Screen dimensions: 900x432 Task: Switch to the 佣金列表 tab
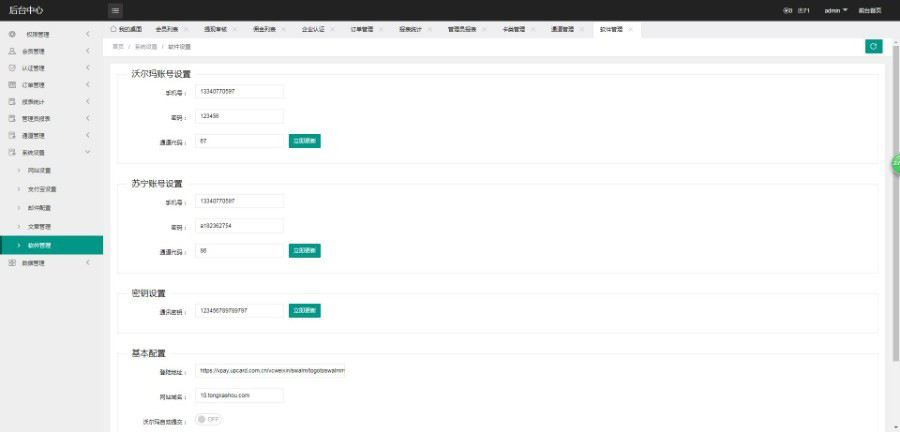[x=264, y=29]
